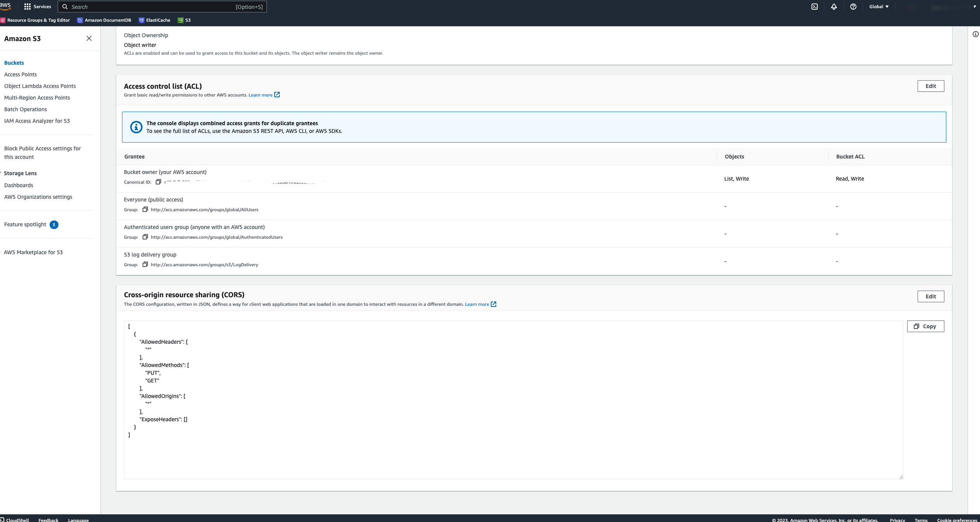Click the info icon in the ACL notice
This screenshot has width=980, height=522.
pyautogui.click(x=136, y=127)
